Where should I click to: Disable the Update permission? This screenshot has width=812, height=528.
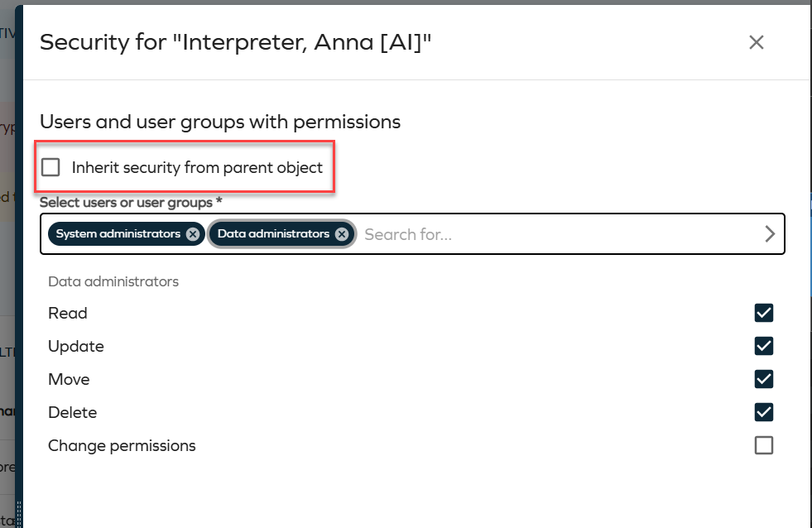coord(763,346)
